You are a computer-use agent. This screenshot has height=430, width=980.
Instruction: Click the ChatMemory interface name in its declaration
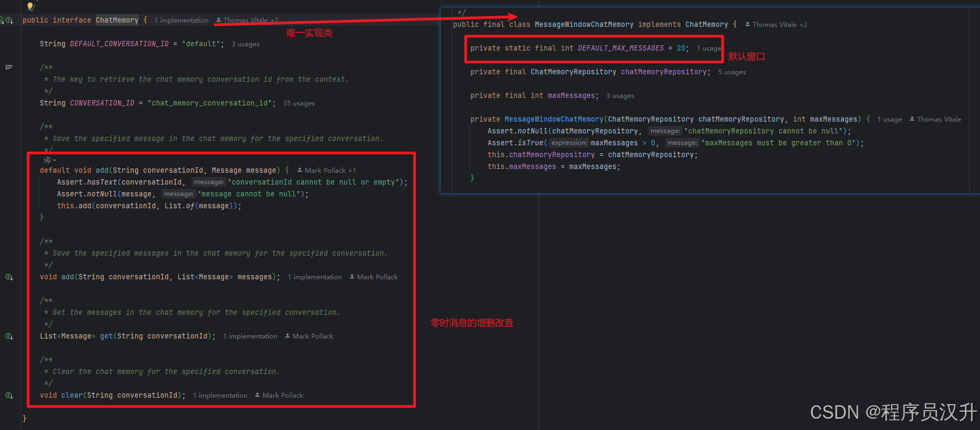117,20
